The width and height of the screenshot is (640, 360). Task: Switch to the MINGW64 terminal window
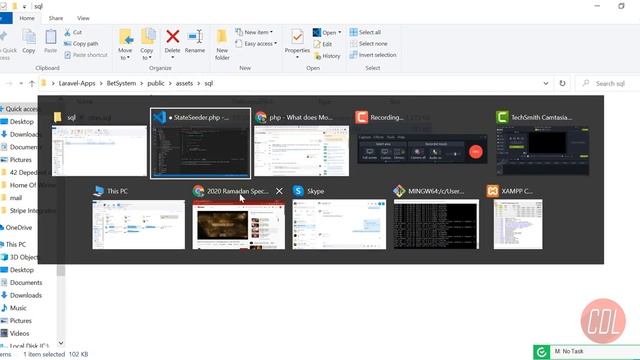point(436,224)
